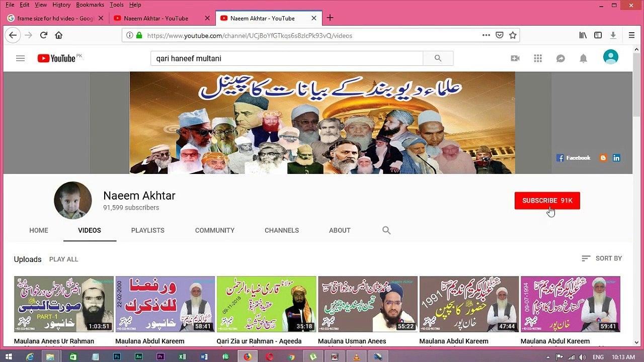Click the YouTube search input field
The width and height of the screenshot is (644, 362).
tap(287, 58)
